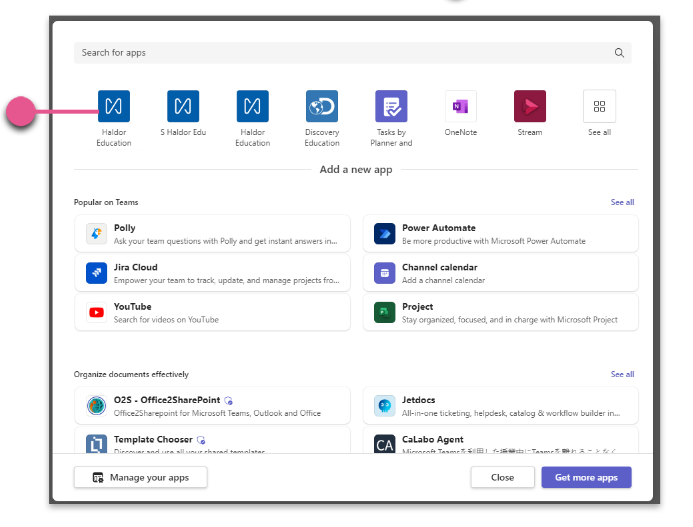
Task: Open the CaLabo Agent card
Action: [x=501, y=440]
